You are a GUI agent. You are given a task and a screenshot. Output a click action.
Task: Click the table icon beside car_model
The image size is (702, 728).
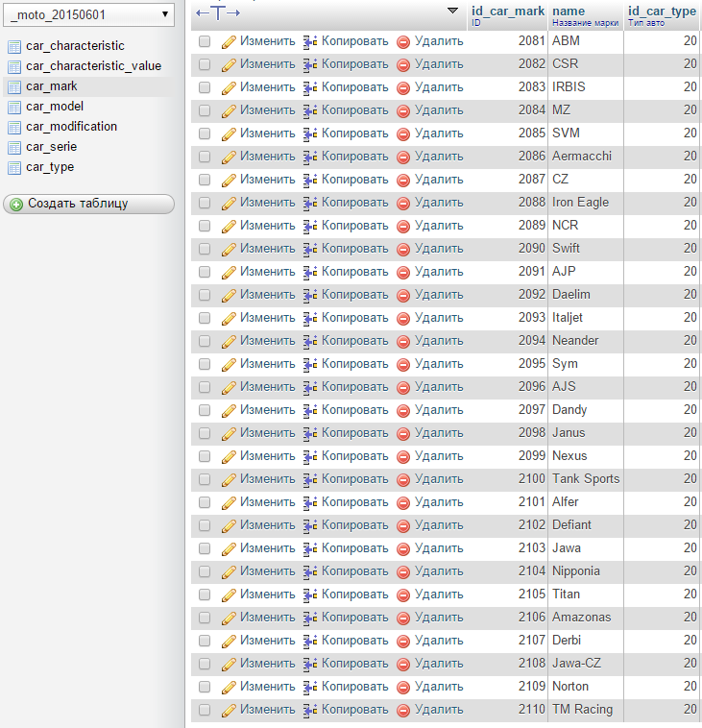tap(14, 108)
